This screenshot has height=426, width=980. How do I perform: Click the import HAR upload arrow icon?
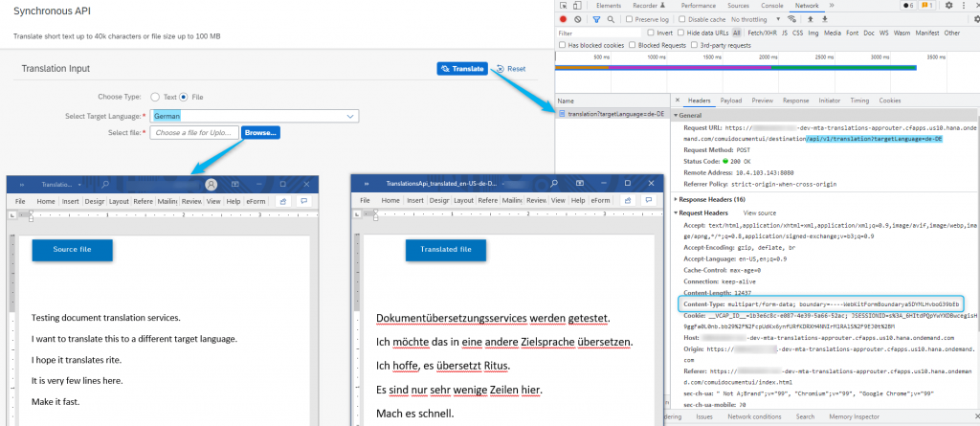click(810, 19)
